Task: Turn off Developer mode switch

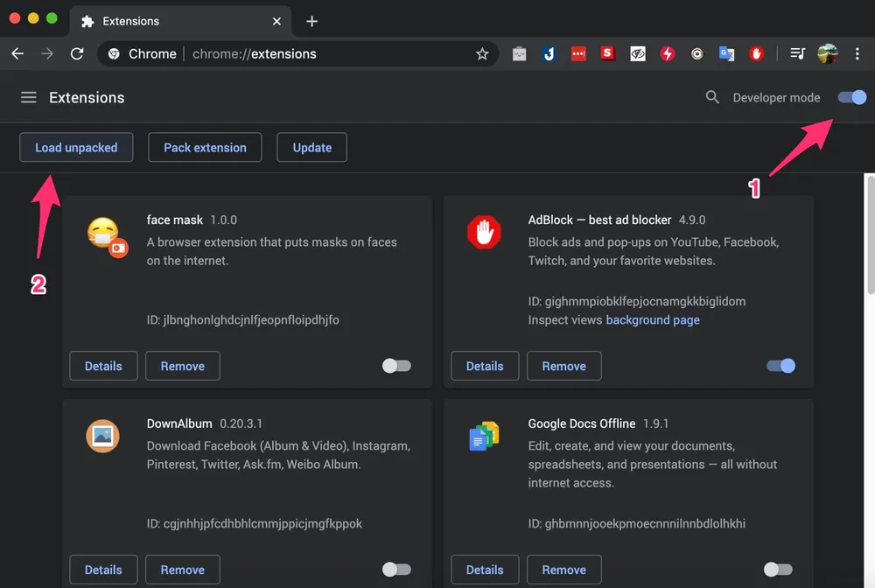Action: click(x=852, y=97)
